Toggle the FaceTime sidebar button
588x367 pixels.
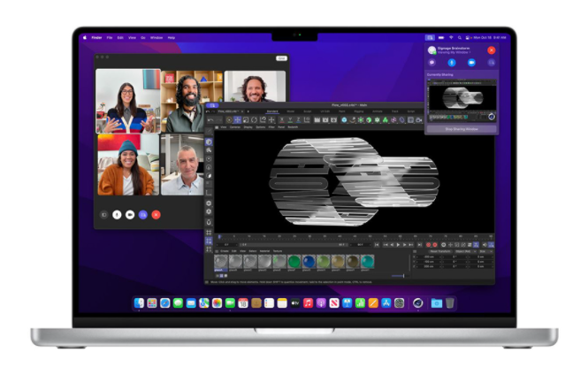(104, 214)
